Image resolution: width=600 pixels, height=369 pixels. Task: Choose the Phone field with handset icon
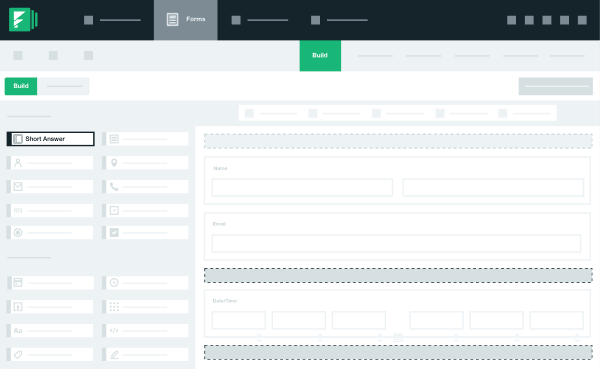(x=145, y=186)
